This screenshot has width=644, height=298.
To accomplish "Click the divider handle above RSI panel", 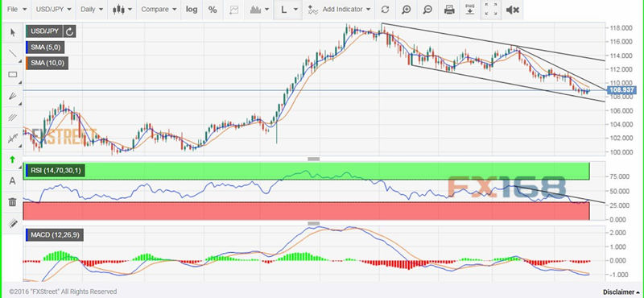I will 314,159.
